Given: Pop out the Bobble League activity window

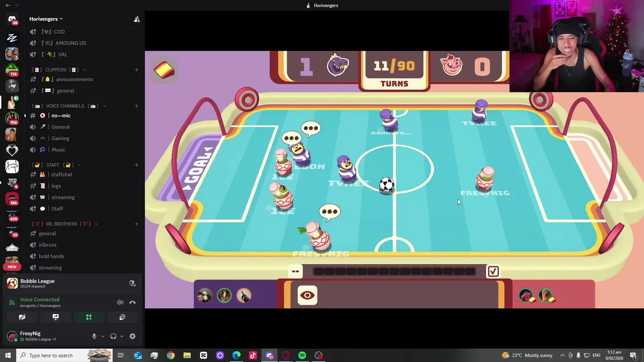Looking at the screenshot, I should (132, 284).
